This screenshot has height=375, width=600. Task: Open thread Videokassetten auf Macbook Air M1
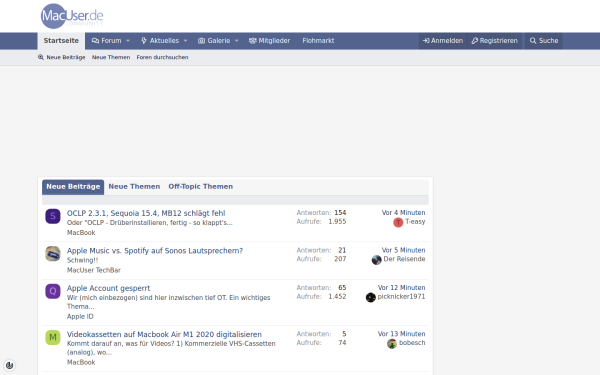[x=165, y=334]
